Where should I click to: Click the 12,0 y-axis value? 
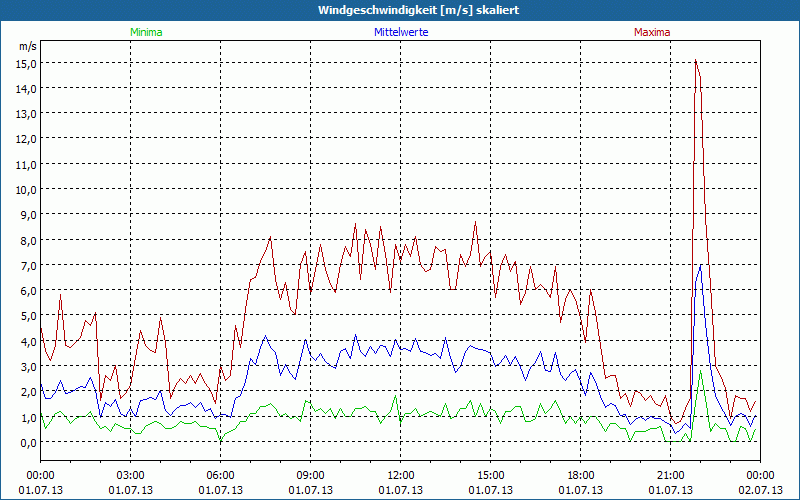26,139
